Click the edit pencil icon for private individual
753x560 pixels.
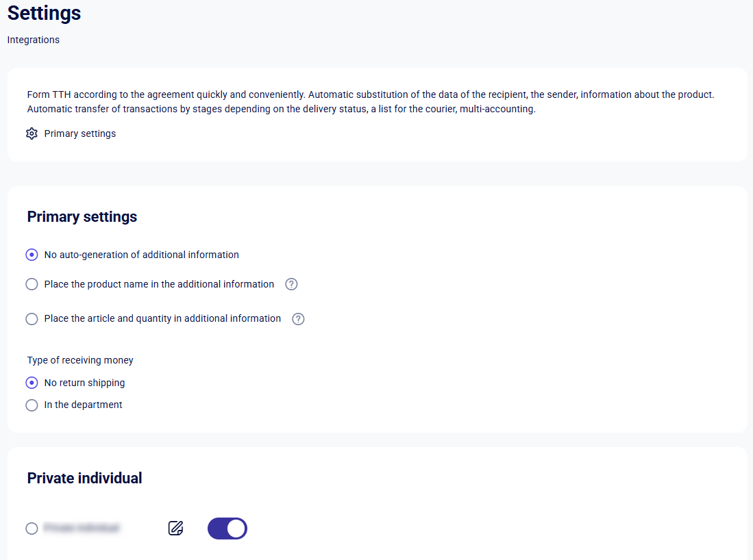pyautogui.click(x=176, y=528)
